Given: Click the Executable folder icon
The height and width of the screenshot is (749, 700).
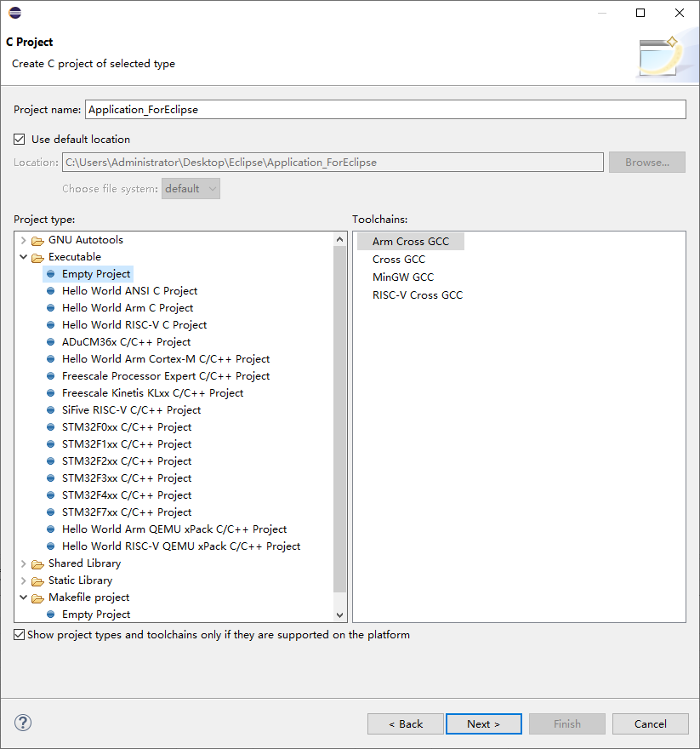Looking at the screenshot, I should tap(37, 257).
